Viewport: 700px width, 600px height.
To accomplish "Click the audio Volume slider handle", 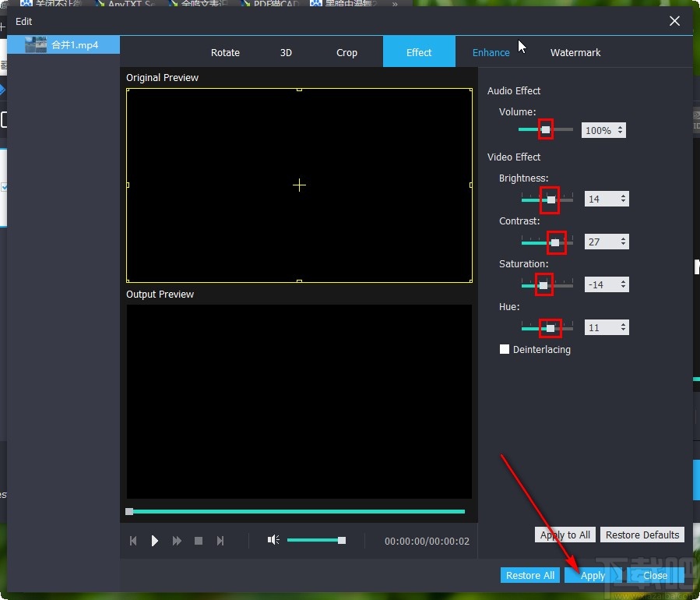I will point(546,129).
